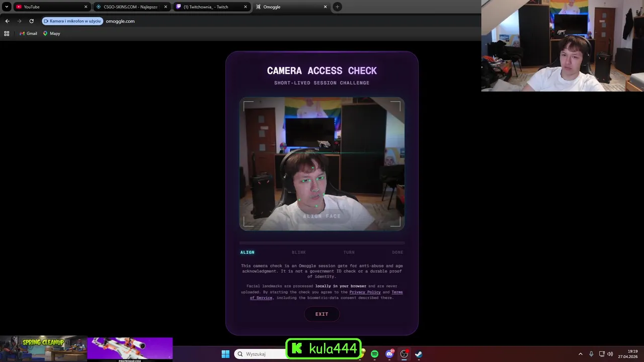Viewport: 644px width, 362px height.
Task: Open the Gmail bookmark
Action: pos(28,33)
